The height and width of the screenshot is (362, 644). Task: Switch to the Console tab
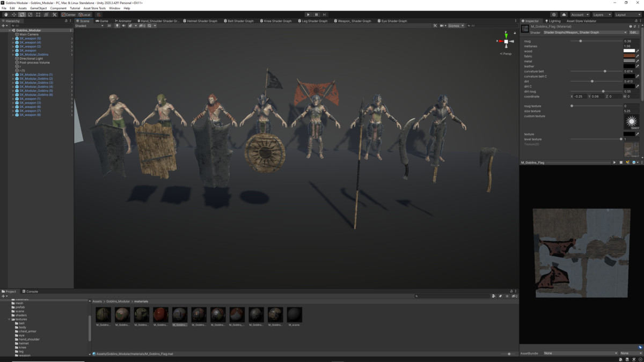point(31,291)
